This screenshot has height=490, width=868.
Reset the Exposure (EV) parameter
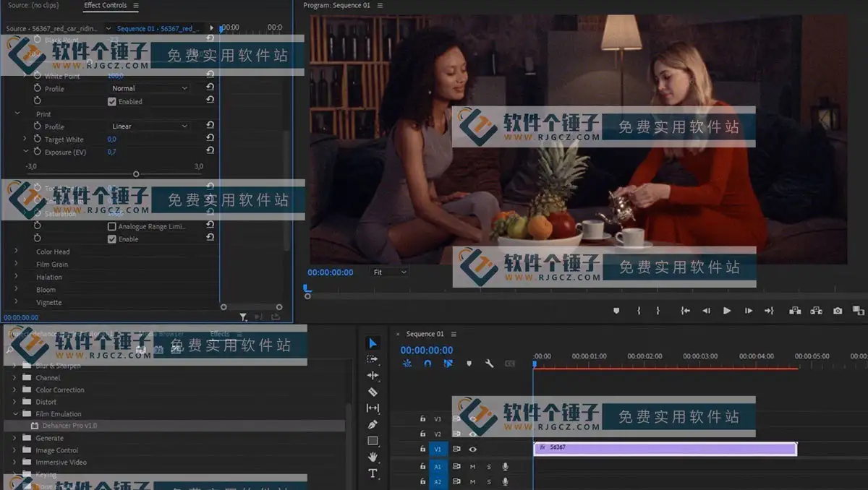click(x=210, y=150)
